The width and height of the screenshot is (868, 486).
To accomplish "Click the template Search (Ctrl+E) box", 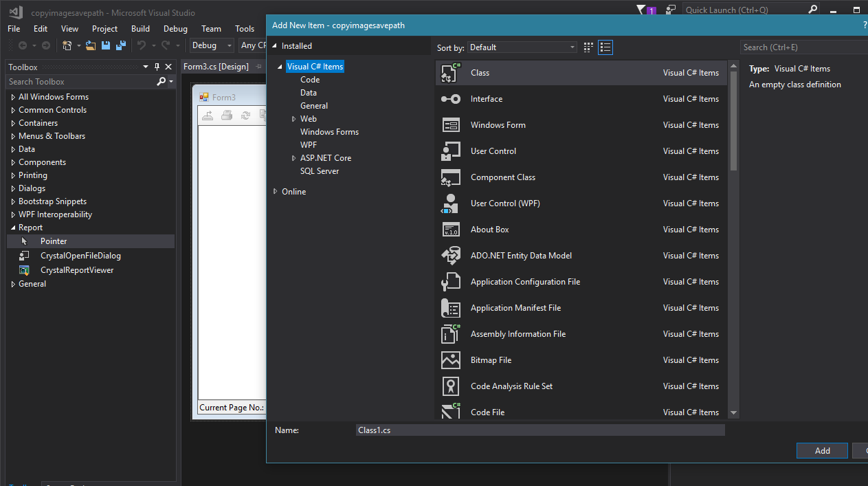I will (x=804, y=47).
